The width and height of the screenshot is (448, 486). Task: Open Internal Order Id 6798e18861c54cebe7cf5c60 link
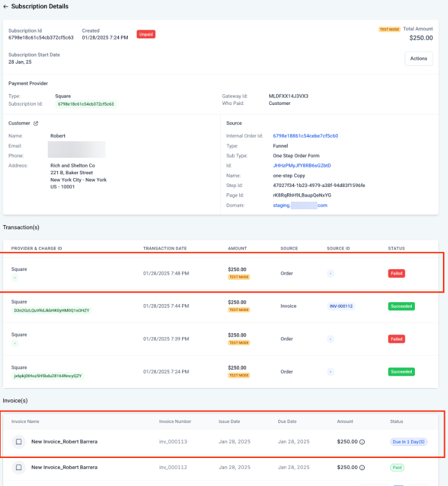pos(305,135)
